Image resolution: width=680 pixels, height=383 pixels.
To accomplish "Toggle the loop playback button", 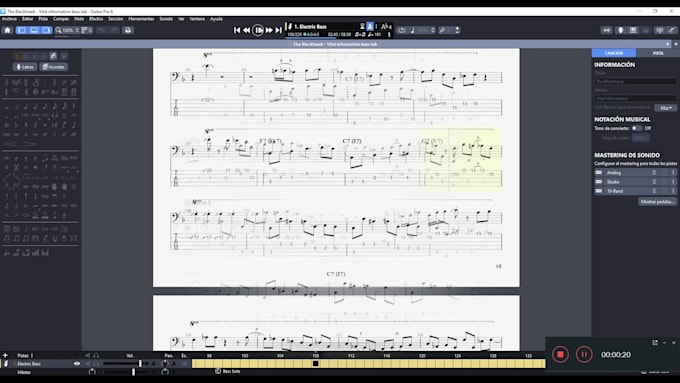I will (402, 30).
